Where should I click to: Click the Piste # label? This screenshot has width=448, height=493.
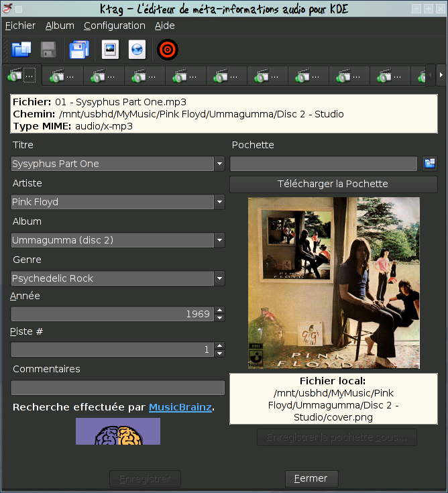click(x=26, y=331)
